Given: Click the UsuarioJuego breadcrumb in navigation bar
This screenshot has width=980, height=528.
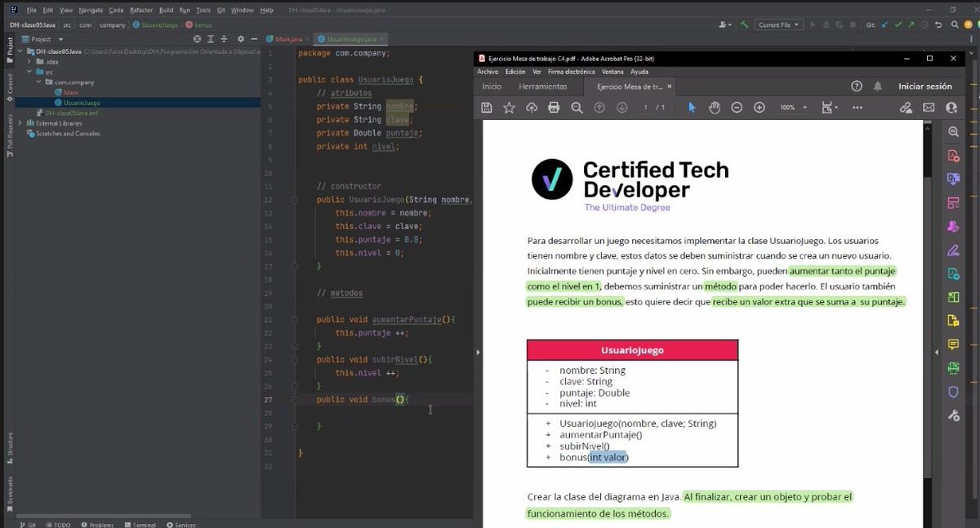Looking at the screenshot, I should (157, 25).
